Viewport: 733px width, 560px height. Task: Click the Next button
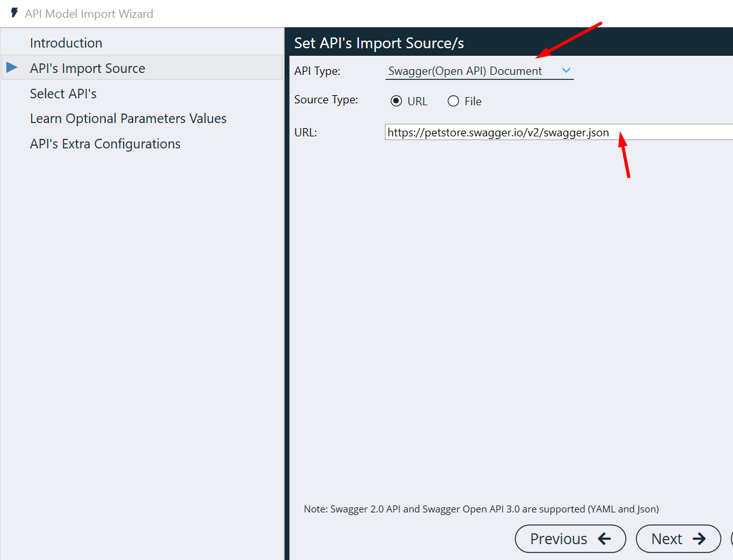click(x=678, y=538)
